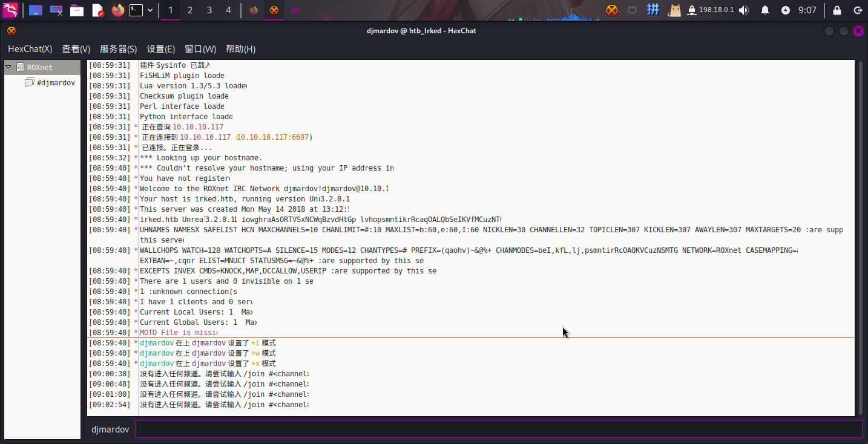Screen dimensions: 868x444
Task: Open the second blue-screen launcher icon in the panel
Action: [x=56, y=10]
